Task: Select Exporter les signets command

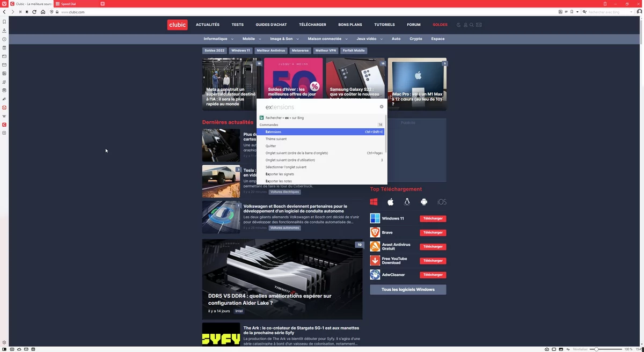Action: click(320, 174)
